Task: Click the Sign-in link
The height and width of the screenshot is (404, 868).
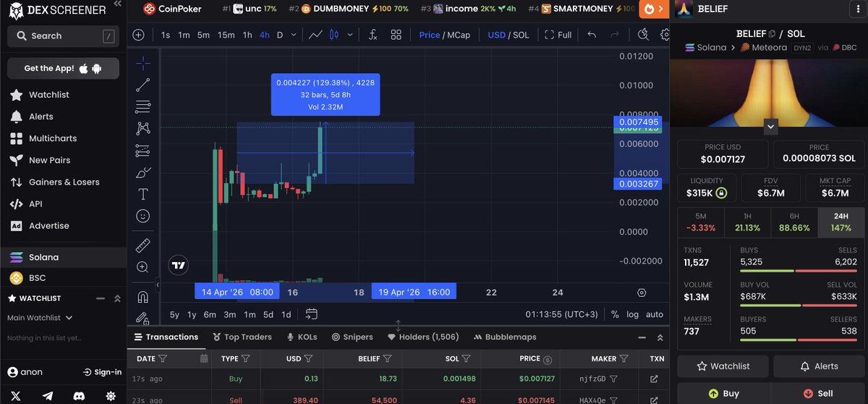Action: [102, 372]
